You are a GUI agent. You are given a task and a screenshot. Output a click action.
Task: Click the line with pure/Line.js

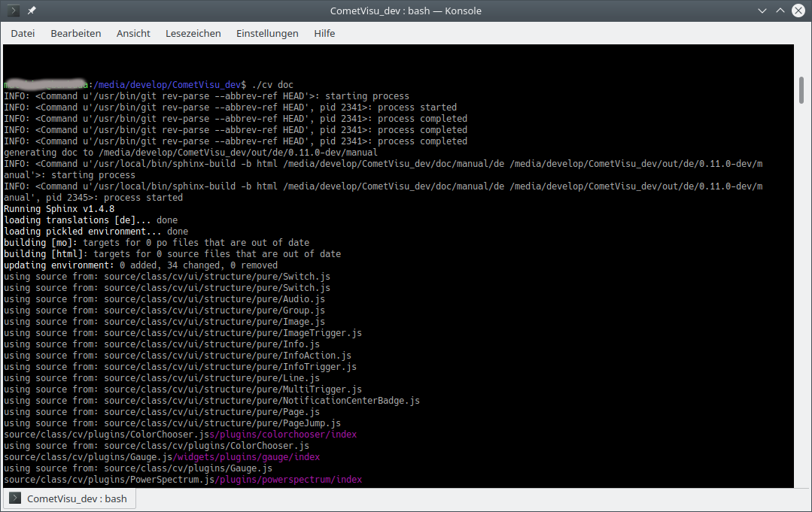click(x=162, y=378)
